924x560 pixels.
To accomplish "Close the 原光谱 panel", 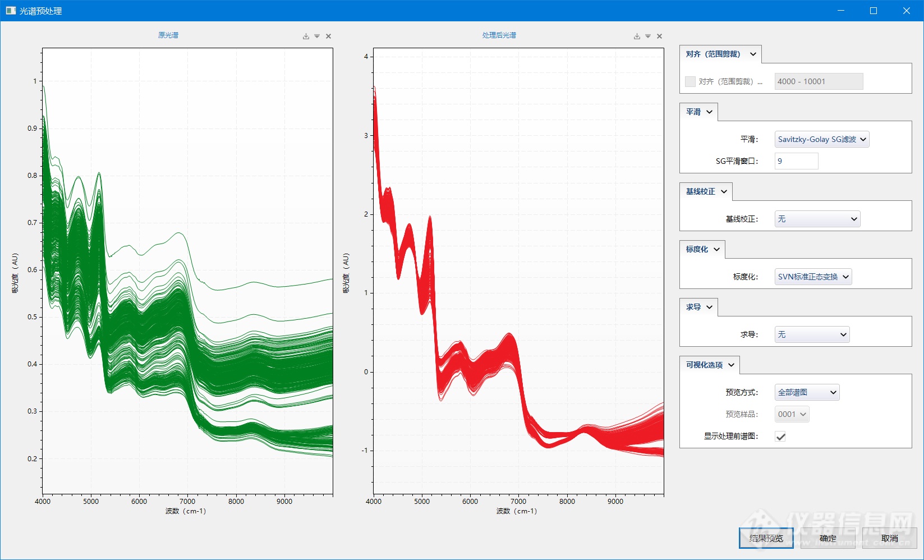I will point(329,36).
